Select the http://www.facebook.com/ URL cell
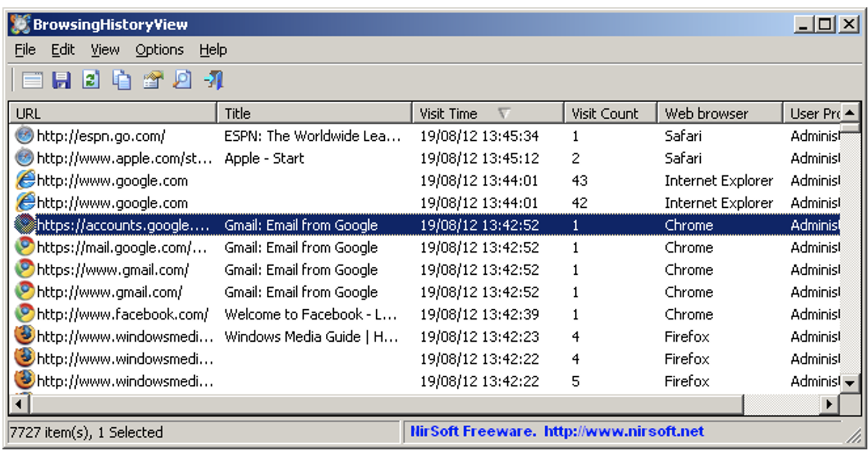This screenshot has width=868, height=450. pos(123,314)
